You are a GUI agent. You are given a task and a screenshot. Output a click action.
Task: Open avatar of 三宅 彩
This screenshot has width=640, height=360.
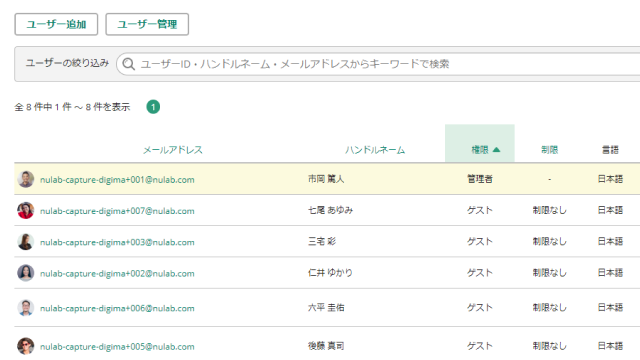click(x=26, y=242)
